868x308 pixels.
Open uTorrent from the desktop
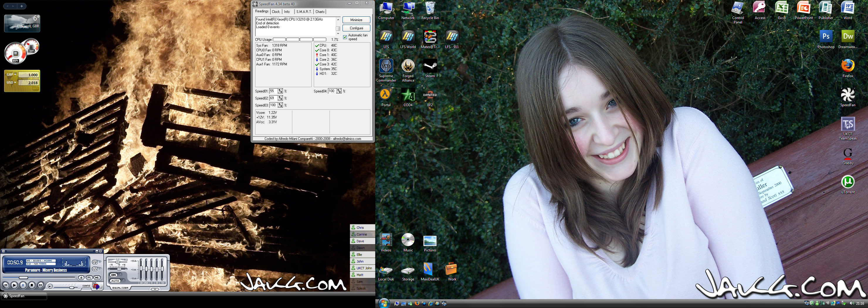click(848, 185)
